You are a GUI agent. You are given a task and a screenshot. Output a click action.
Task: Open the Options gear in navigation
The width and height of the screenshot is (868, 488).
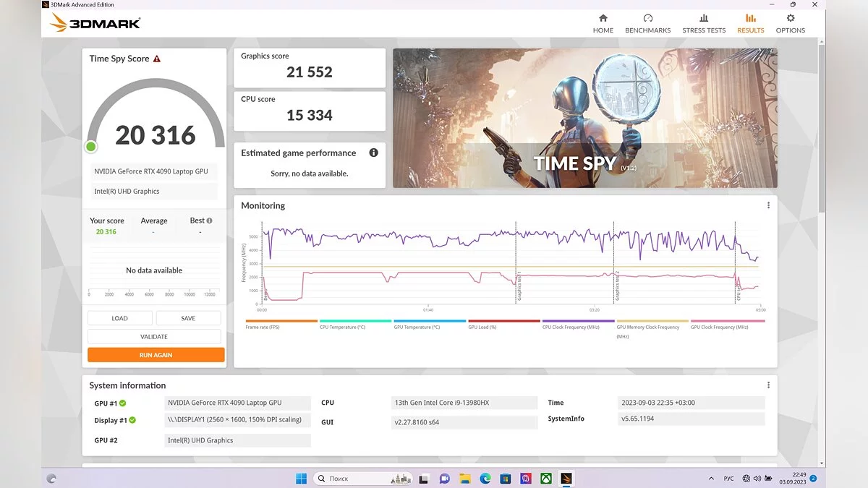(x=790, y=23)
